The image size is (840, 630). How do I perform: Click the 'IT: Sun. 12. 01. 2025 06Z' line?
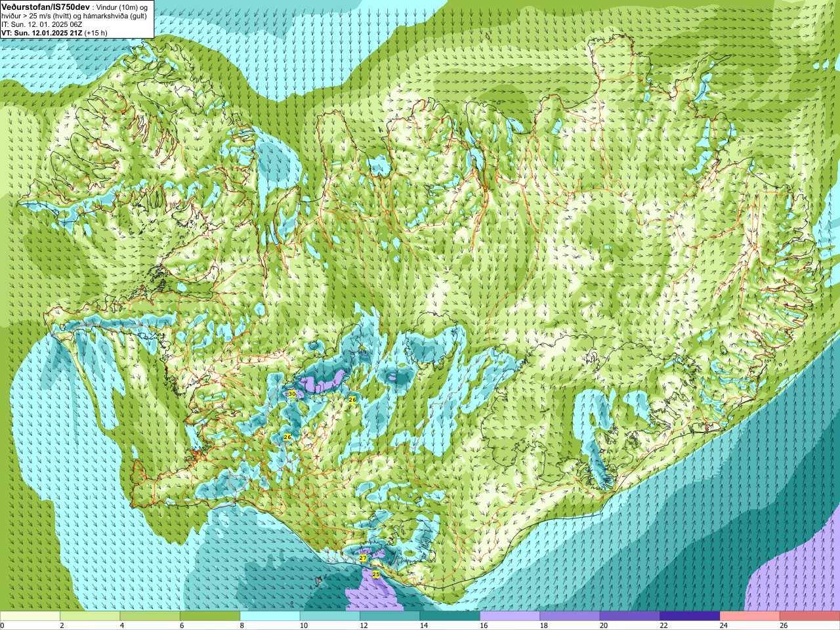(x=41, y=24)
